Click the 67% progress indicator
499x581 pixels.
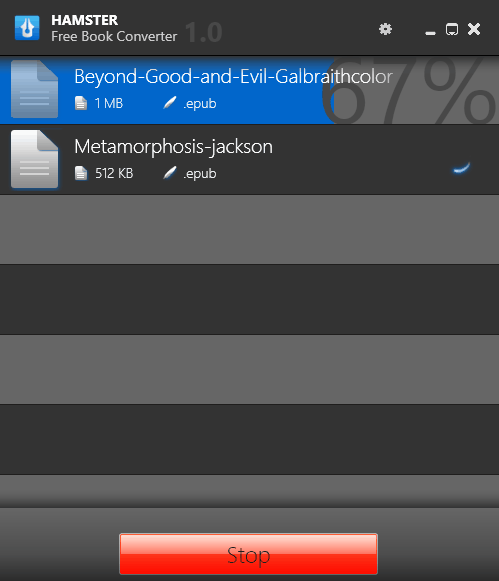408,90
